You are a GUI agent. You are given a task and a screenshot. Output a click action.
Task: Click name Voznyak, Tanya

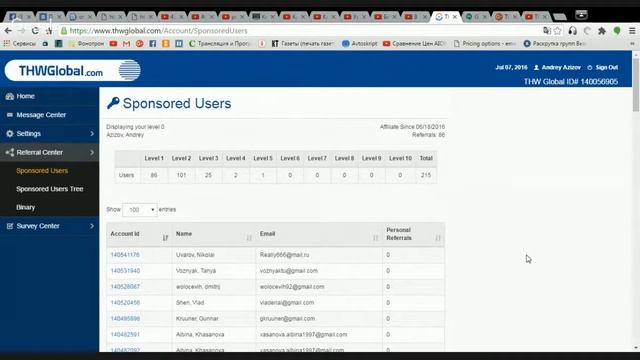coord(196,271)
